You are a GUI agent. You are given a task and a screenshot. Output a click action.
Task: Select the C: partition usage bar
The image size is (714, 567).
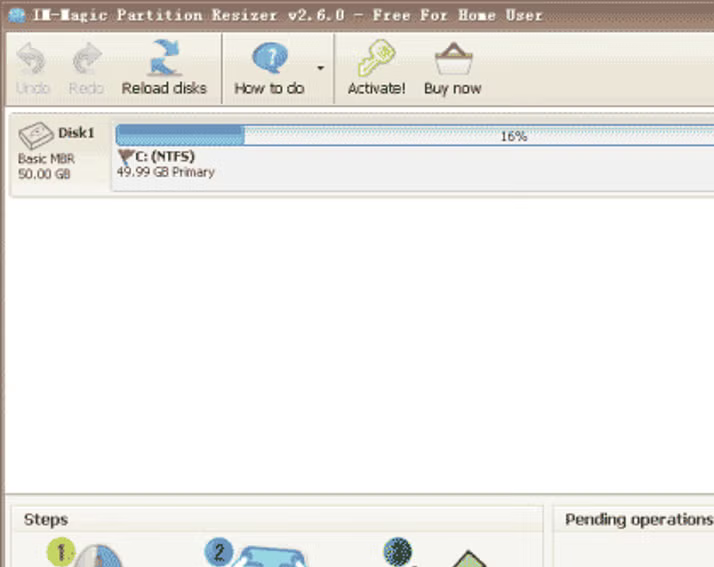tap(415, 136)
